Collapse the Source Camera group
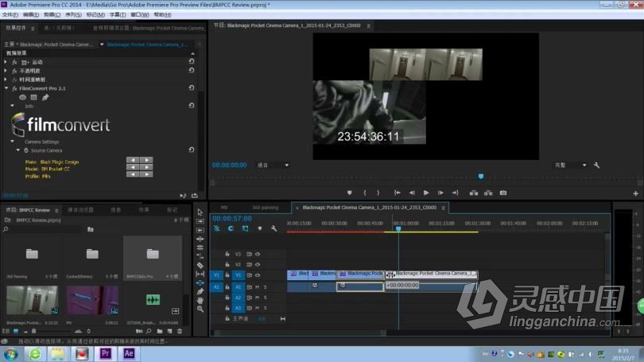The height and width of the screenshot is (362, 644). 18,150
